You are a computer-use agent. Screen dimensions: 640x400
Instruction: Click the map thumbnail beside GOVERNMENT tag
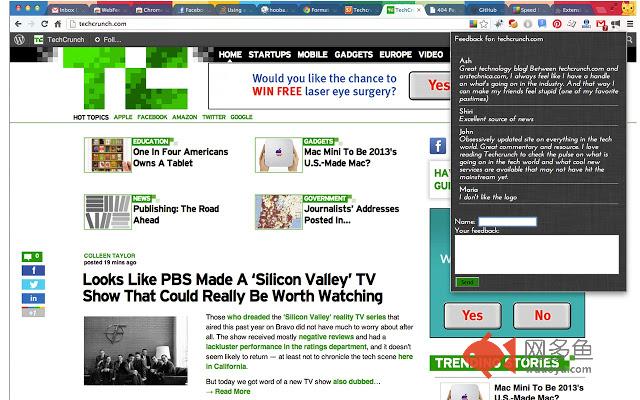click(279, 212)
